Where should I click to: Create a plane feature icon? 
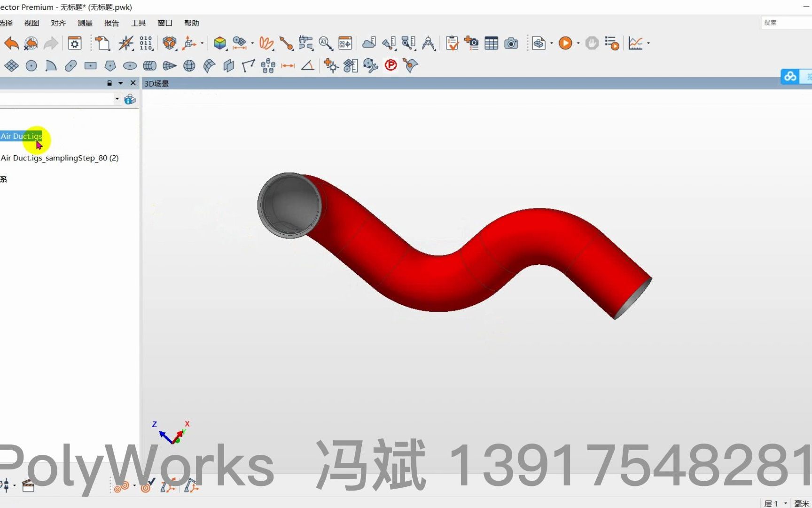point(11,66)
